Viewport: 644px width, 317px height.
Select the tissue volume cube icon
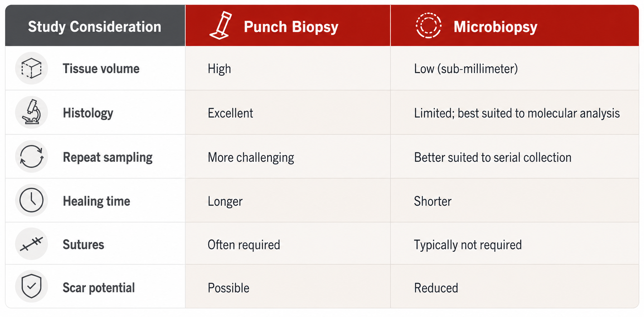pos(31,68)
